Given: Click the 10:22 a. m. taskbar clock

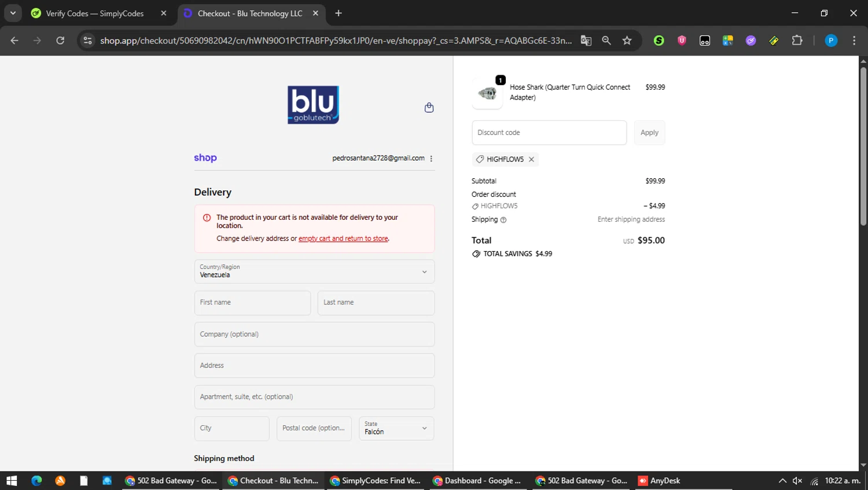Looking at the screenshot, I should (x=843, y=481).
